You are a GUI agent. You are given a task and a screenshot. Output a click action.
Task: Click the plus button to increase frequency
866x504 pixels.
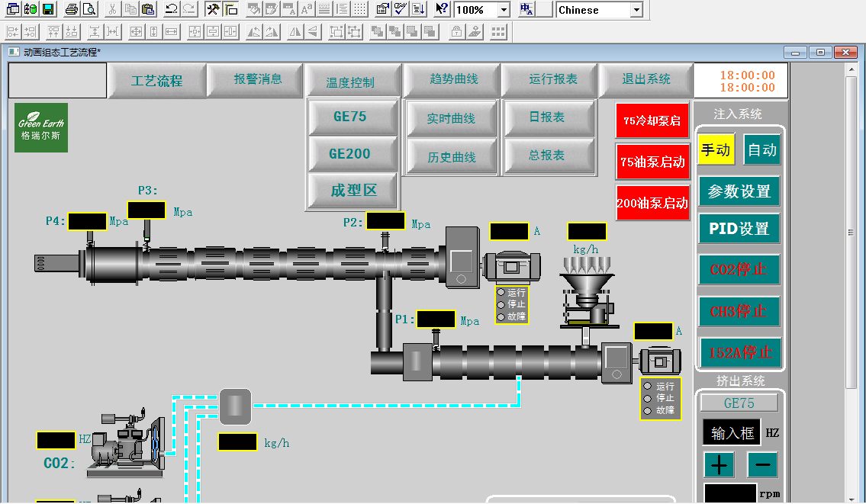(x=719, y=464)
